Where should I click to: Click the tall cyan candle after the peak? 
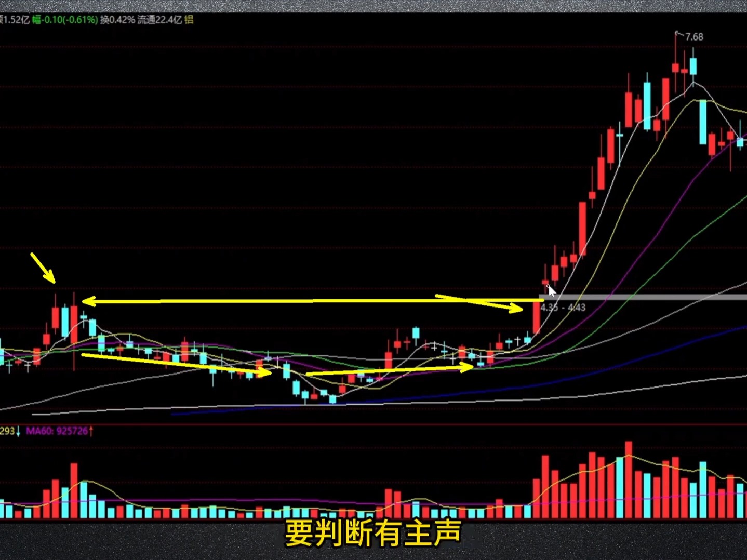tap(702, 122)
